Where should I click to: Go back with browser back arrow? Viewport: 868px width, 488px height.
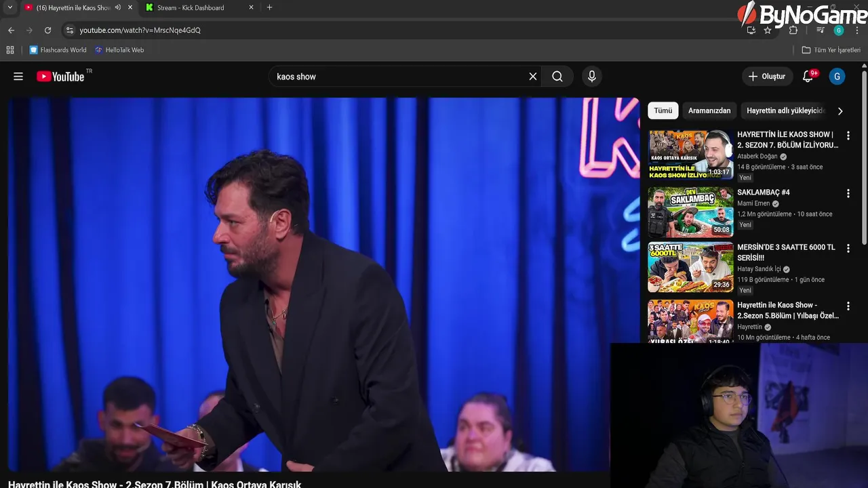[x=11, y=30]
